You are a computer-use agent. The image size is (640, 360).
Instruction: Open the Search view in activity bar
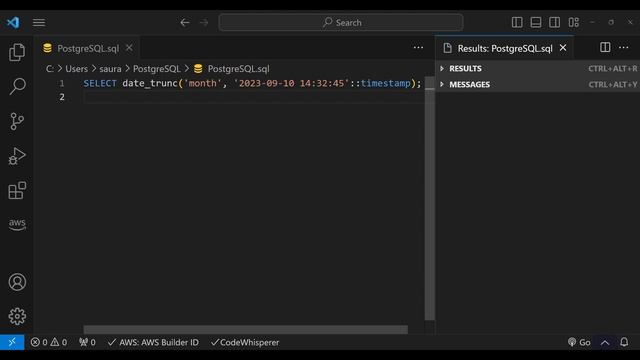coord(17,87)
